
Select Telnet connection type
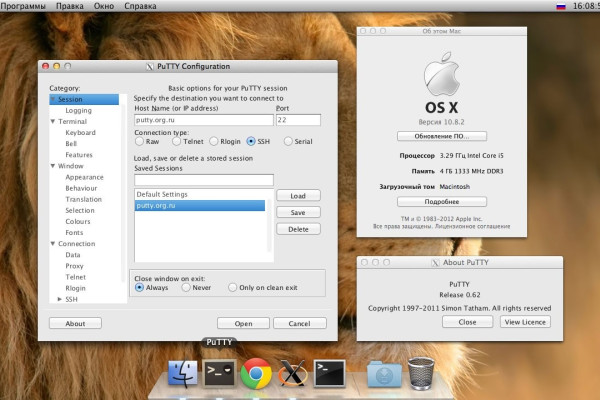tap(176, 141)
